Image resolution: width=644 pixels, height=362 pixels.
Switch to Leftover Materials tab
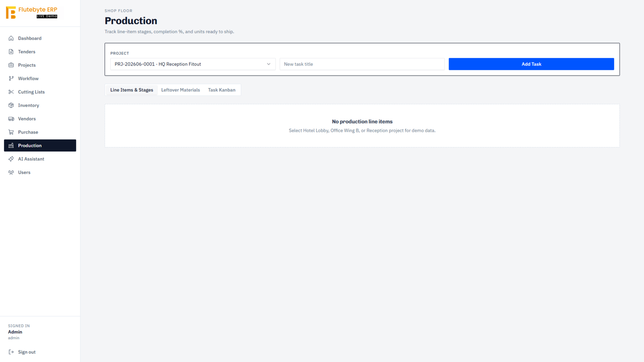tap(180, 90)
